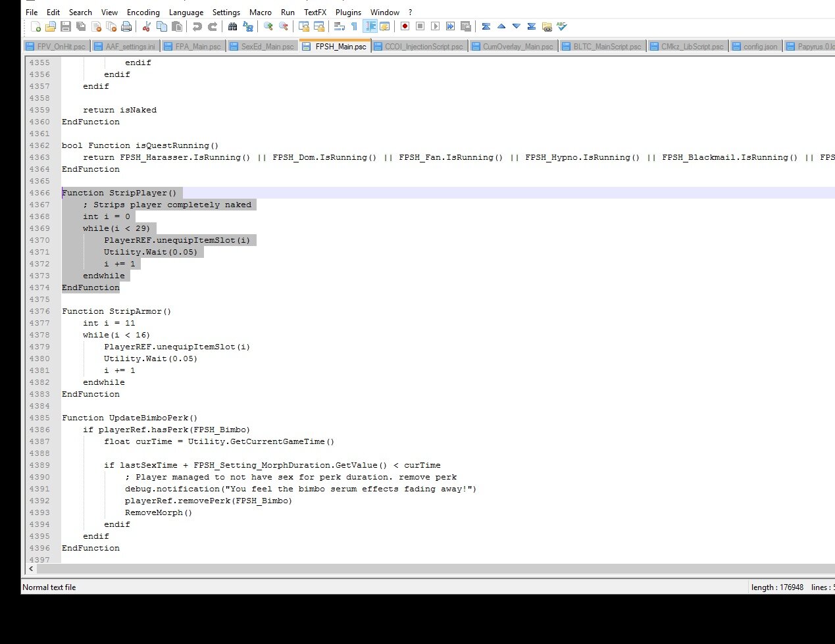Click the spell-check ABC toolbar icon
This screenshot has width=835, height=644.
pyautogui.click(x=561, y=26)
